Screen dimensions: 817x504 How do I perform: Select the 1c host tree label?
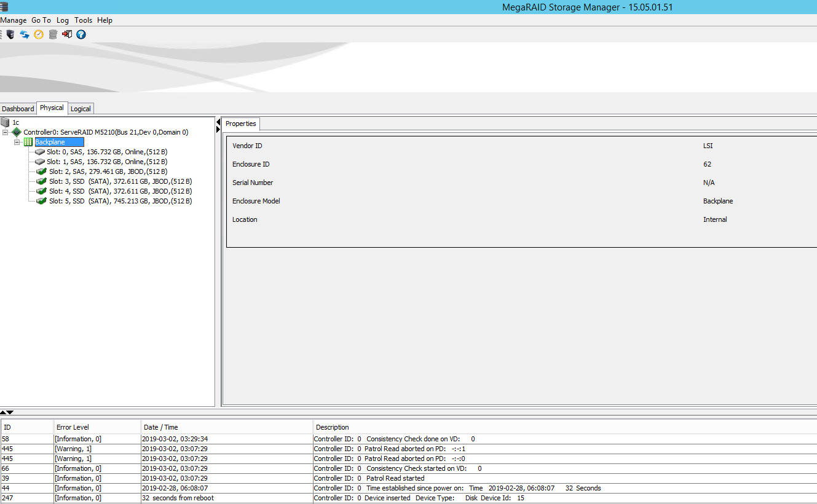15,122
